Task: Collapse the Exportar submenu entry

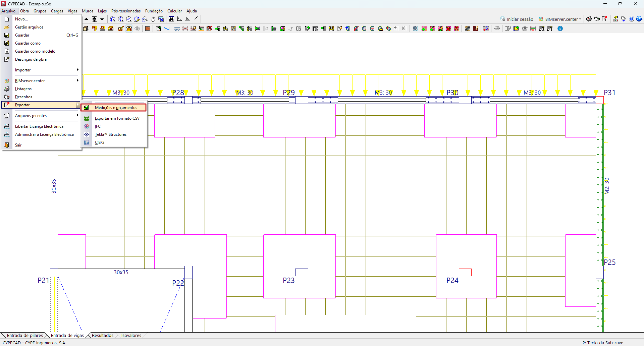Action: coord(41,105)
